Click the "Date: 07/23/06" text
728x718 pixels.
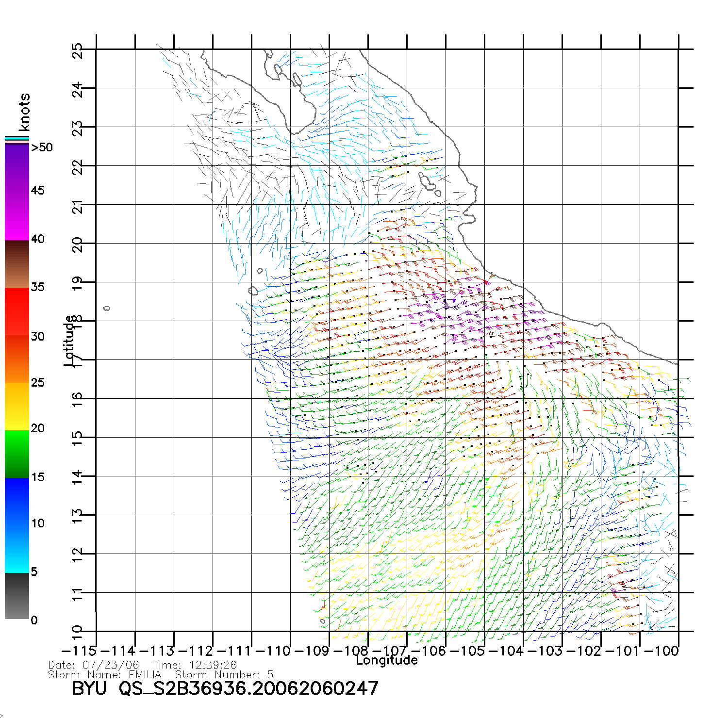[93, 665]
